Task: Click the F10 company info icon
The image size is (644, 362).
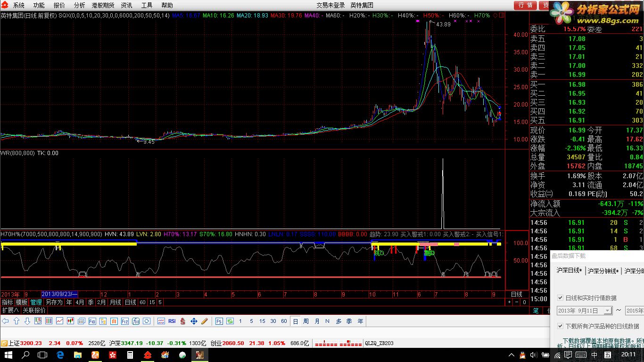Action: [x=92, y=321]
